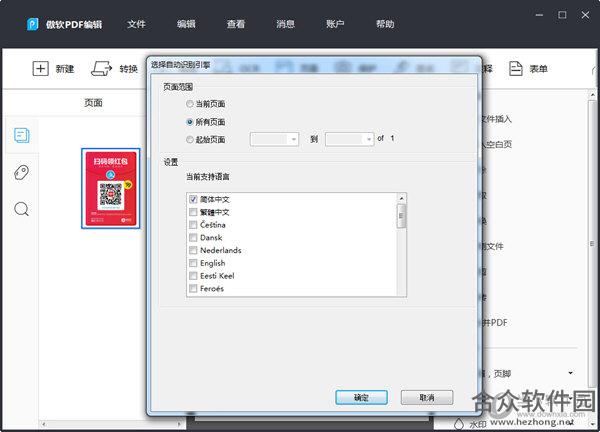Check the Čeština language checkbox
Screen dimensions: 600x432
pos(193,225)
